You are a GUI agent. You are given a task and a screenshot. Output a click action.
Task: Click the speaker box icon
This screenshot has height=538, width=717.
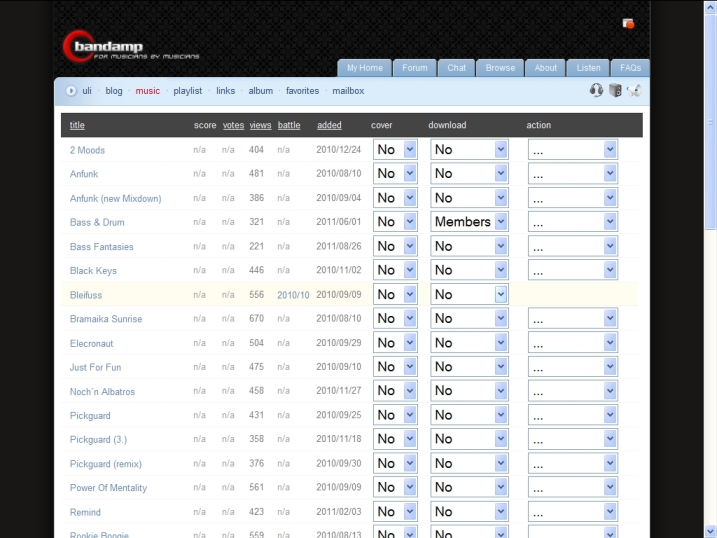pyautogui.click(x=615, y=90)
